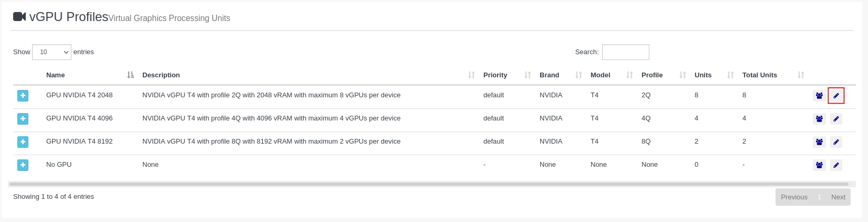Open users/groups icon for GPU NVIDIA T4 8192

(819, 142)
